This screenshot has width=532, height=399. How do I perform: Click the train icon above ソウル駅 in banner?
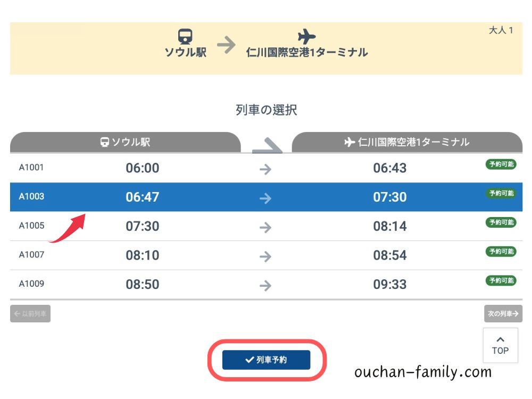click(185, 36)
